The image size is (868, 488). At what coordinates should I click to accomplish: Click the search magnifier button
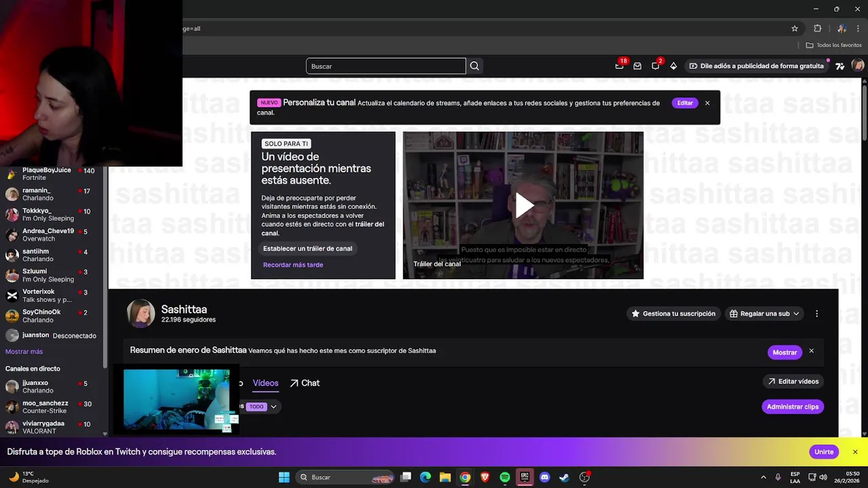[475, 66]
